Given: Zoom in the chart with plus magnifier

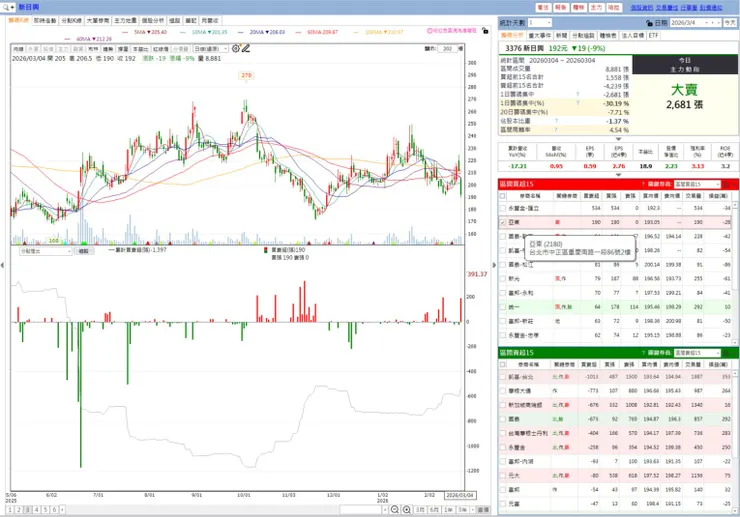Looking at the screenshot, I should (x=406, y=509).
